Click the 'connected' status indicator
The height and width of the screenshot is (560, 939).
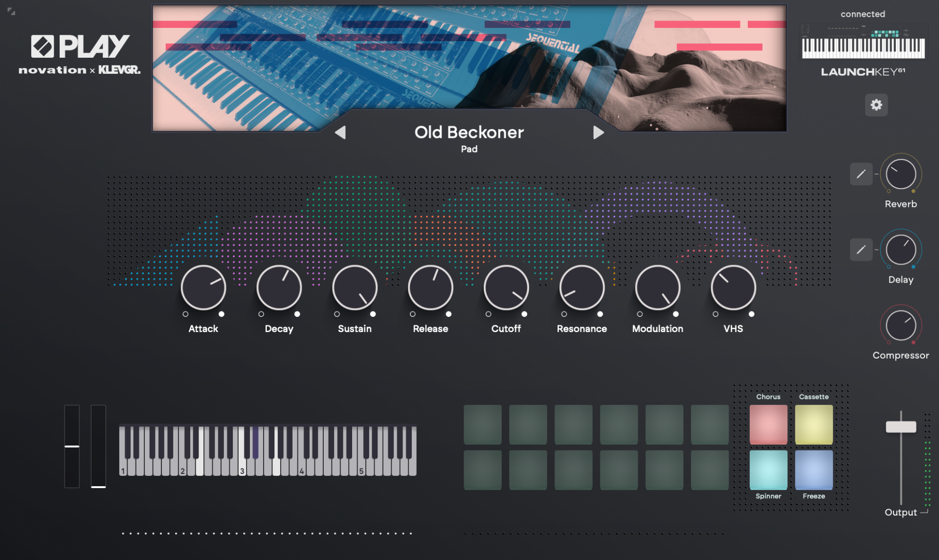(862, 14)
